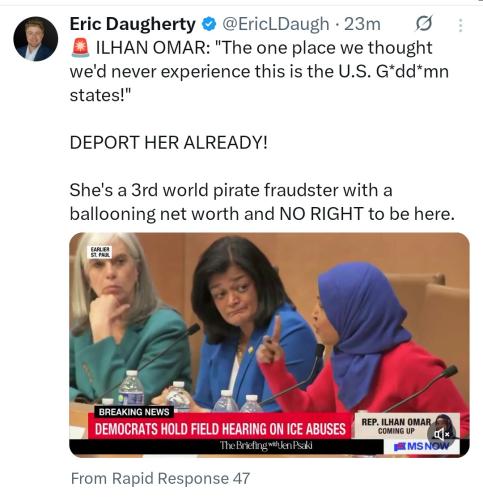Open Eric Daugherty's round profile avatar
The height and width of the screenshot is (500, 483).
[x=36, y=39]
